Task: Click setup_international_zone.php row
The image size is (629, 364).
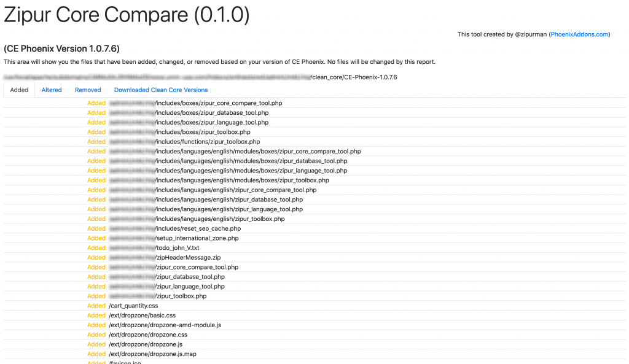Action: [x=314, y=238]
